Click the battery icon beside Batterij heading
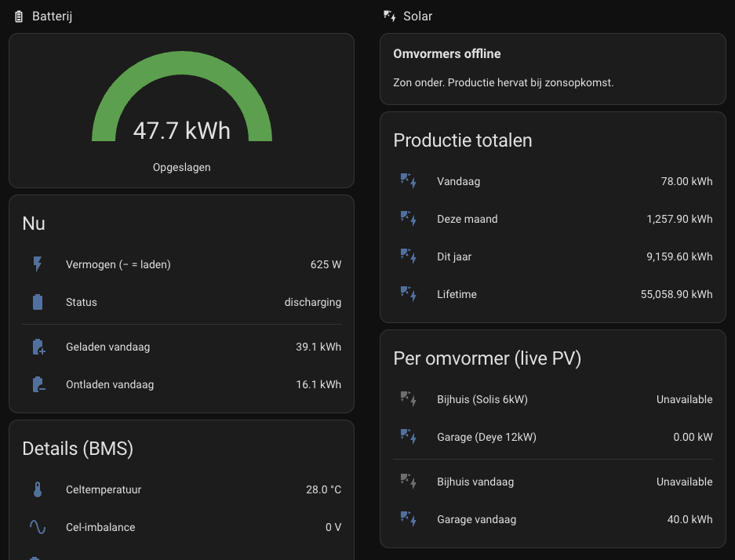 tap(19, 16)
